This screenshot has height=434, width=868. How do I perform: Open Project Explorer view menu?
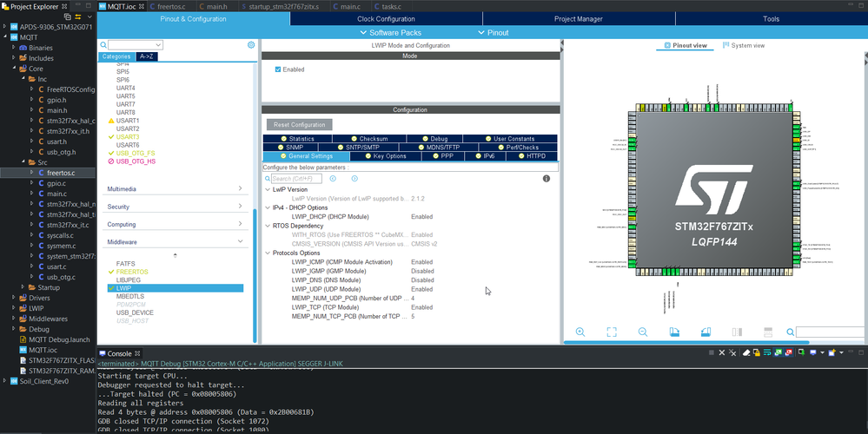coord(89,17)
